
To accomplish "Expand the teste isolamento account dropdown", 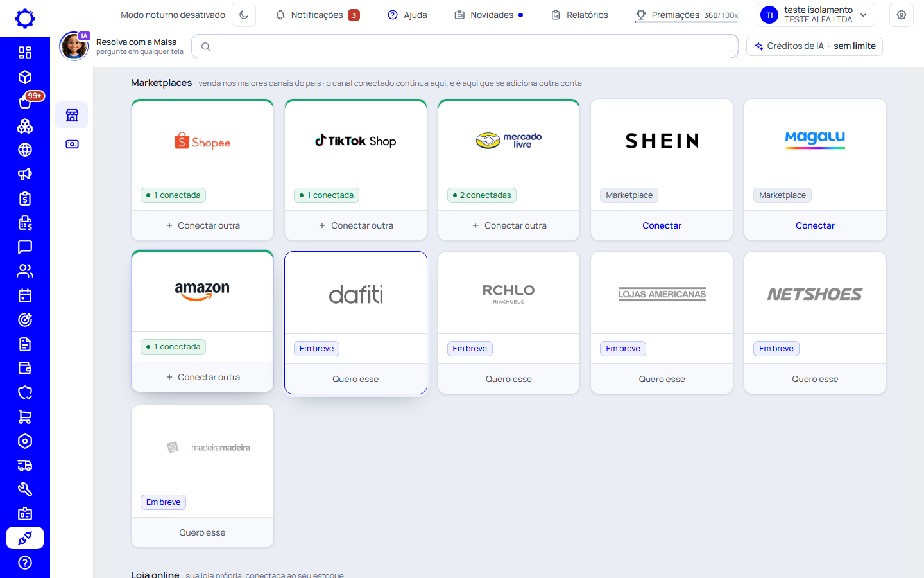I will pos(816,15).
